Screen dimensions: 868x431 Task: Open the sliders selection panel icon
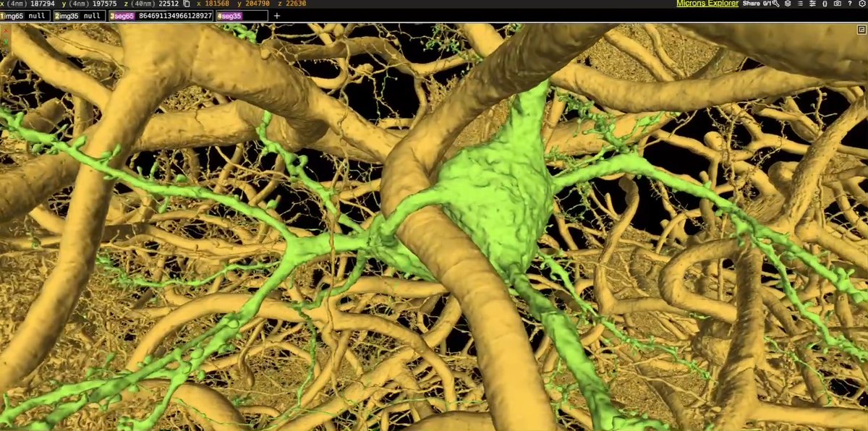812,4
